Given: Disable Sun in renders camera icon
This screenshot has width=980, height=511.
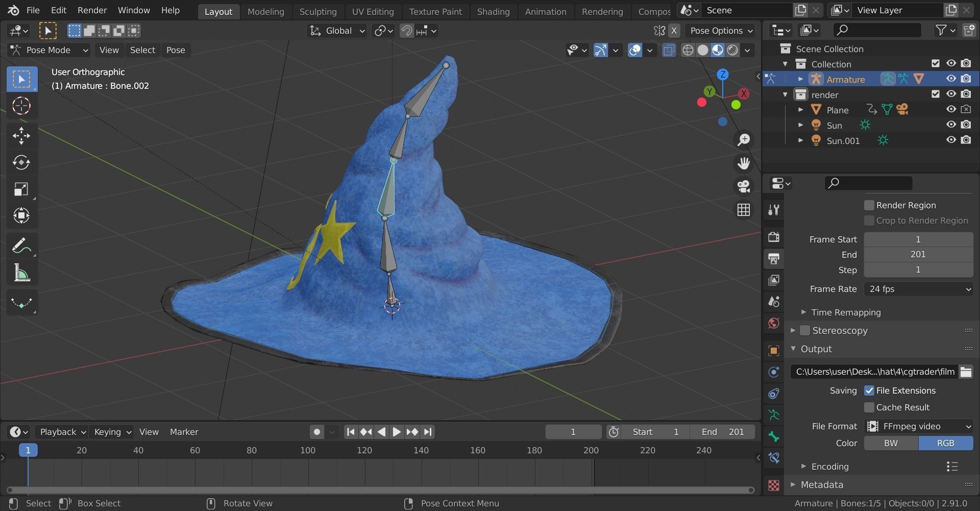Looking at the screenshot, I should click(x=966, y=125).
